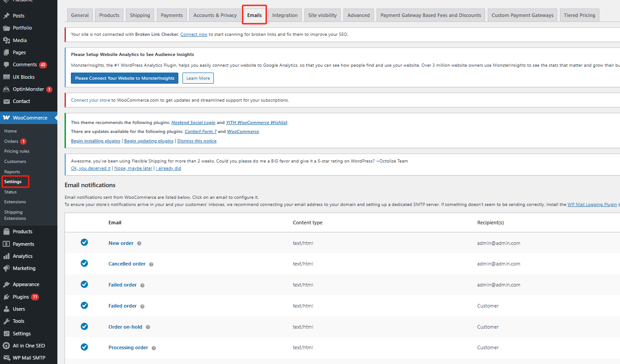Screen dimensions: 620x364
Task: Expand the Tools sidebar menu
Action: (18, 321)
